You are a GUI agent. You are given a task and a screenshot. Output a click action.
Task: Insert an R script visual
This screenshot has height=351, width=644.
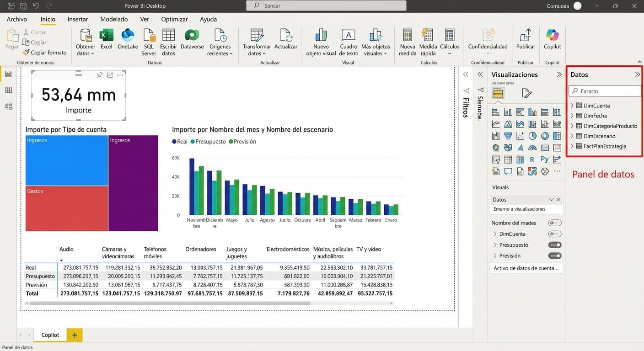pos(532,160)
